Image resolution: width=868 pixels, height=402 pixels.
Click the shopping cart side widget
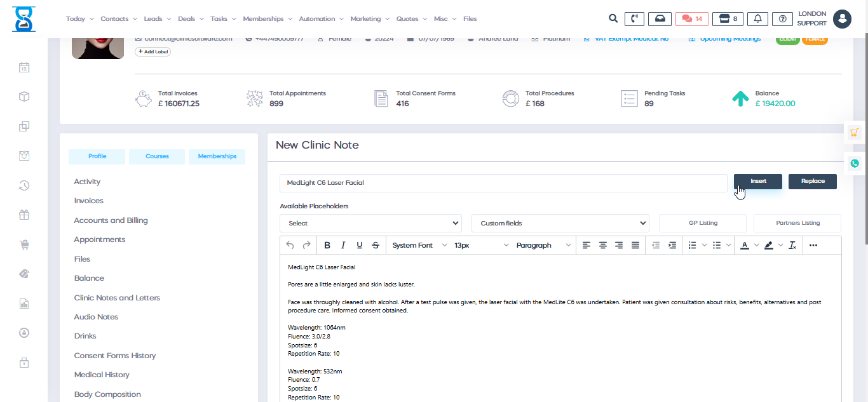click(854, 132)
